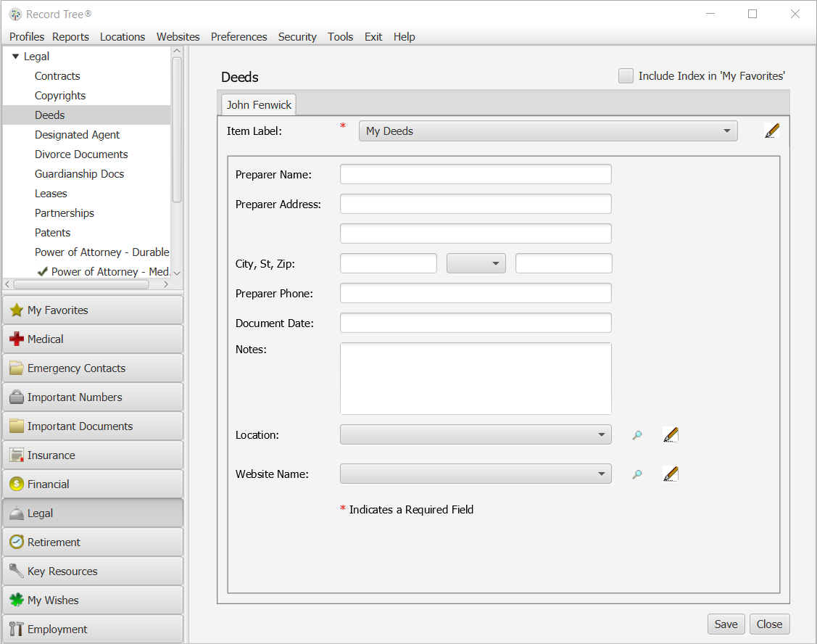Switch to the John Fenwick tab
817x644 pixels.
258,104
